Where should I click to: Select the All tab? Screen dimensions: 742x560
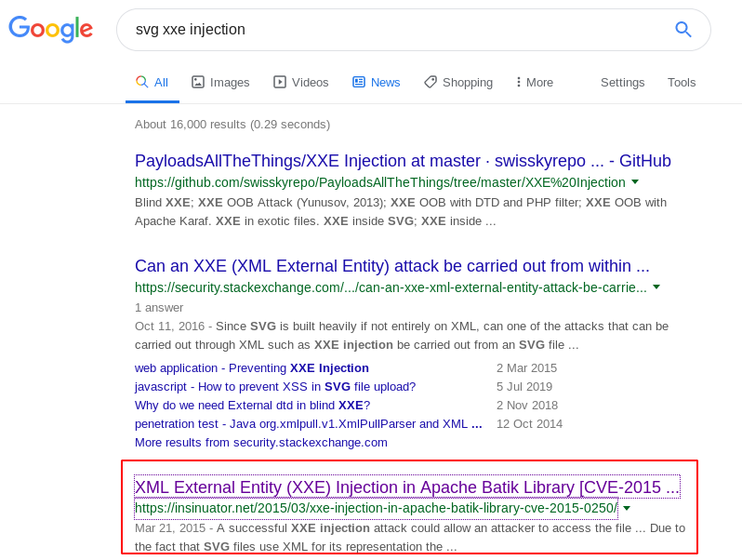(152, 83)
